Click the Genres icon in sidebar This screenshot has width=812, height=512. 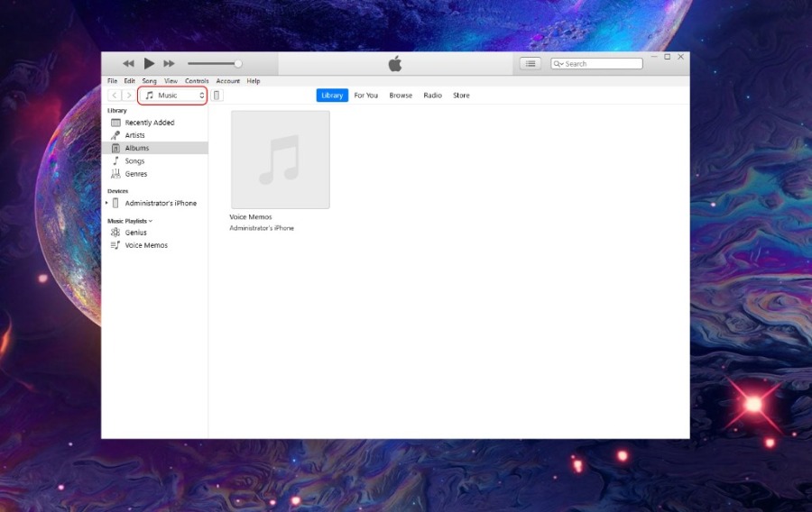[115, 174]
